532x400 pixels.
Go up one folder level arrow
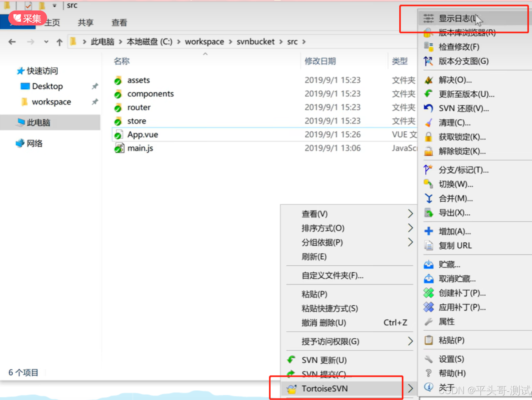tap(59, 42)
